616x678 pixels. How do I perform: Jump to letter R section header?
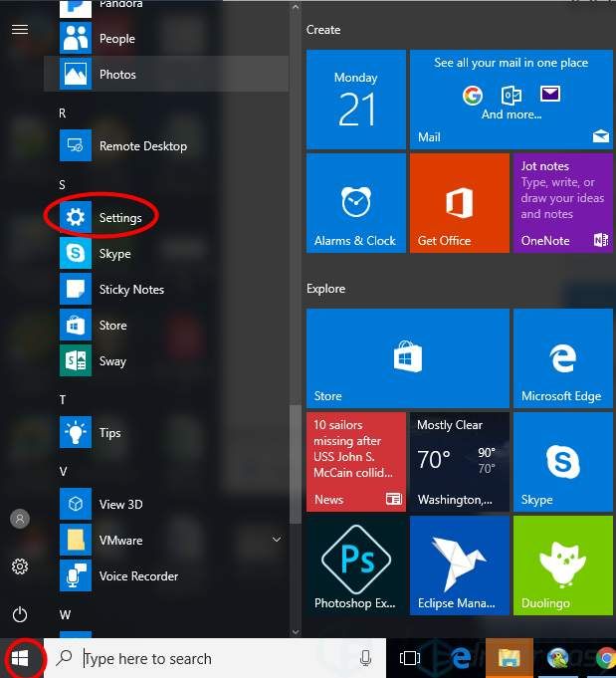pyautogui.click(x=63, y=113)
